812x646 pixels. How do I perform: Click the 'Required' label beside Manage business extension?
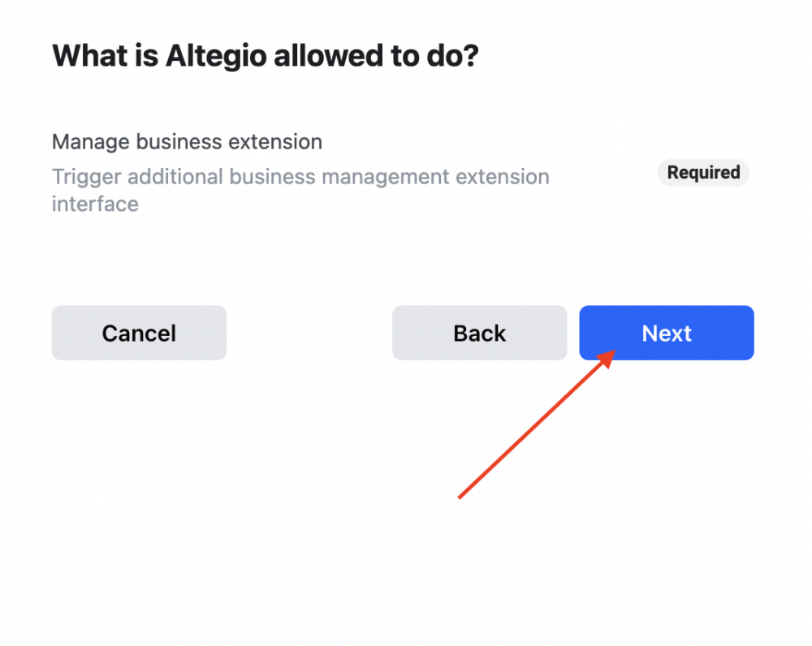pyautogui.click(x=703, y=172)
